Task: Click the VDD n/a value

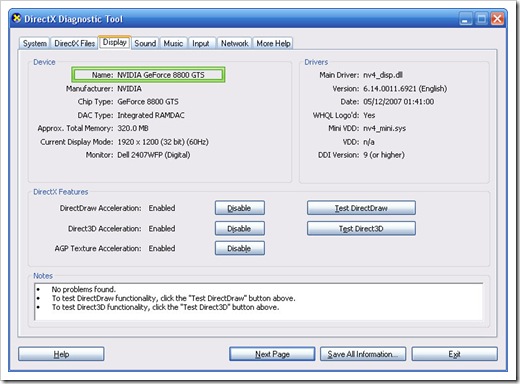Action: (x=369, y=142)
